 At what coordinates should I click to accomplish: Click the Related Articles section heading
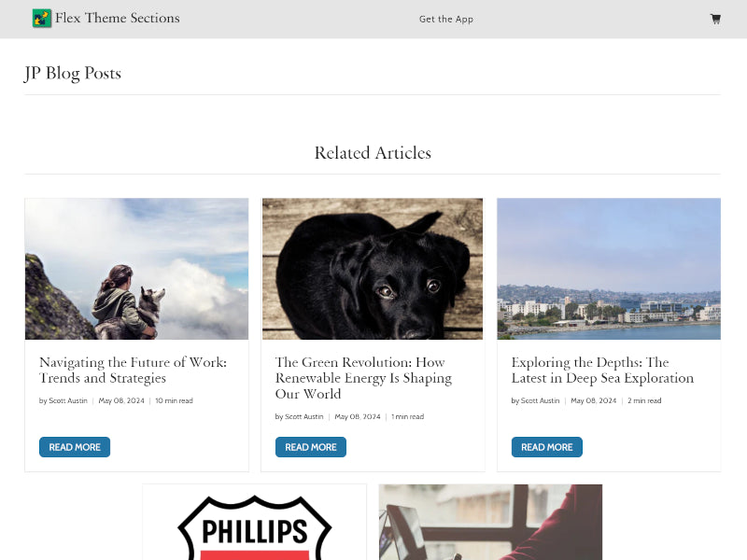click(x=373, y=153)
